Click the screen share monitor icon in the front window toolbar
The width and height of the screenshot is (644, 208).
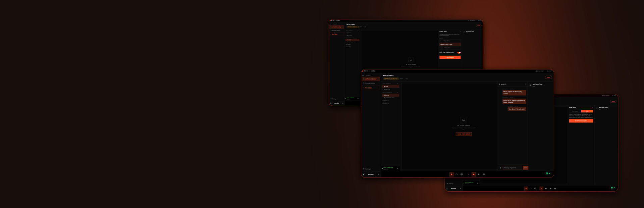(x=462, y=174)
